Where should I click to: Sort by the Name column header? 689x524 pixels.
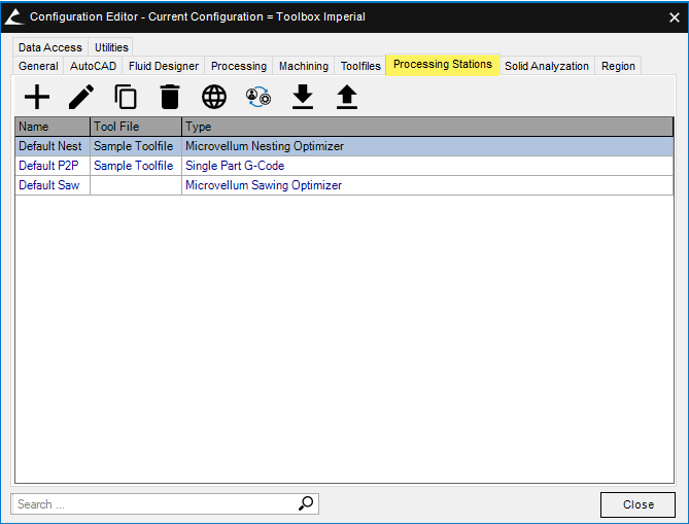[52, 127]
